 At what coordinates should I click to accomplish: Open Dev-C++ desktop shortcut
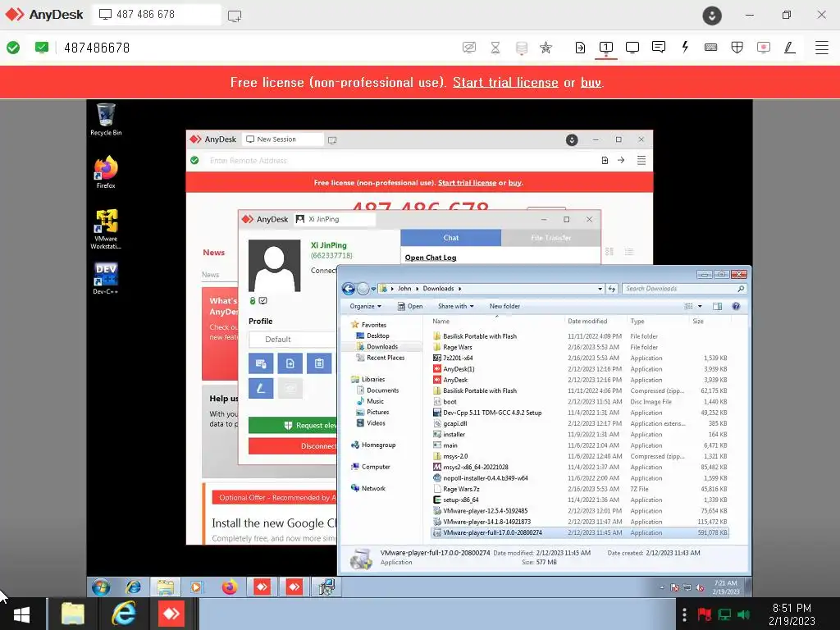(106, 278)
